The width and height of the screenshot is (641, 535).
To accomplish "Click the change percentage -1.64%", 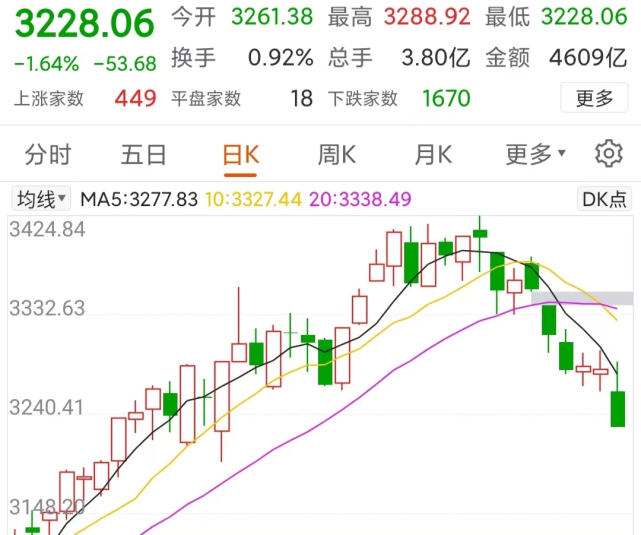I will 46,64.
